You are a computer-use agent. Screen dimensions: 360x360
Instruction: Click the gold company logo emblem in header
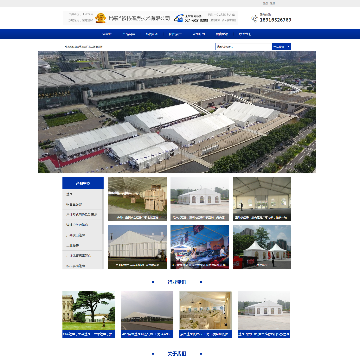pos(100,18)
